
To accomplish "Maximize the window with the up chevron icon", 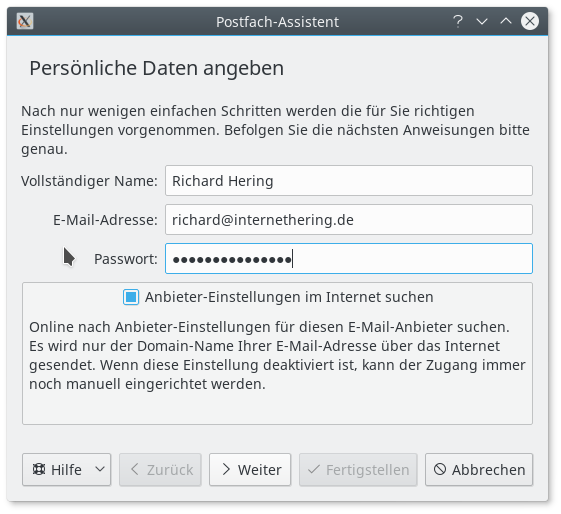I will tap(506, 21).
